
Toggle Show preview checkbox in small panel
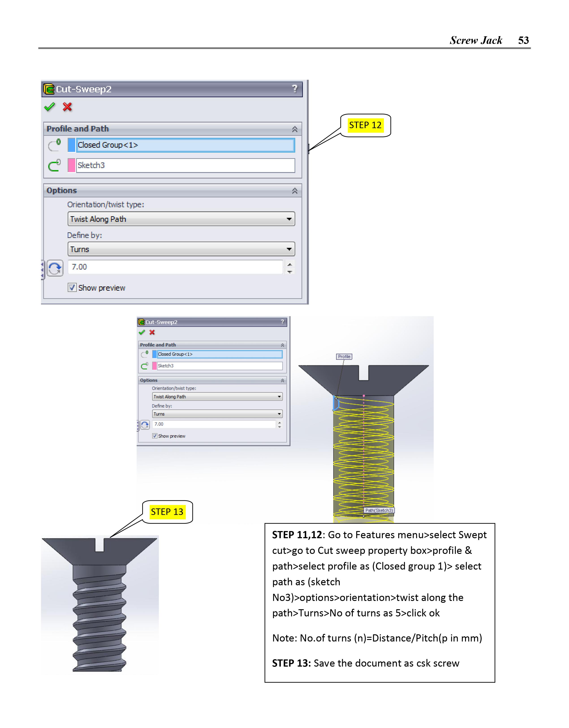coord(155,436)
